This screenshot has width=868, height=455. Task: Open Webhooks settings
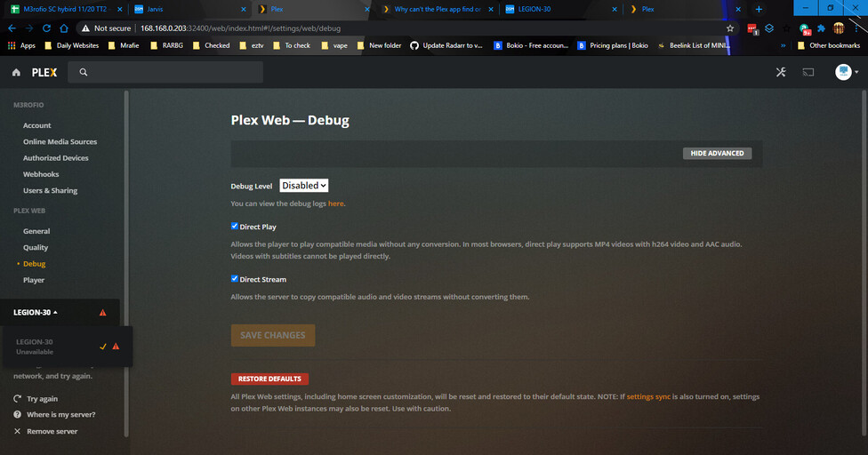41,174
